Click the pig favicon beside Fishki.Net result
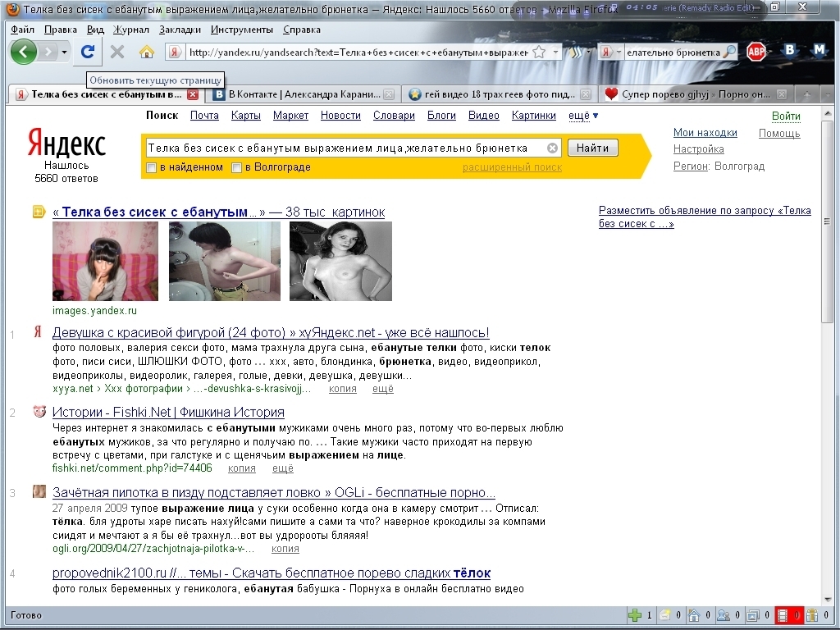The image size is (840, 630). [x=39, y=412]
